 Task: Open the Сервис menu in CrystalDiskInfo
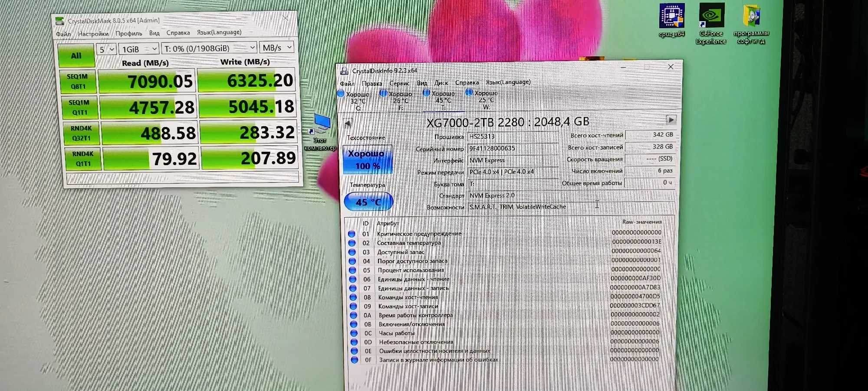pos(399,83)
